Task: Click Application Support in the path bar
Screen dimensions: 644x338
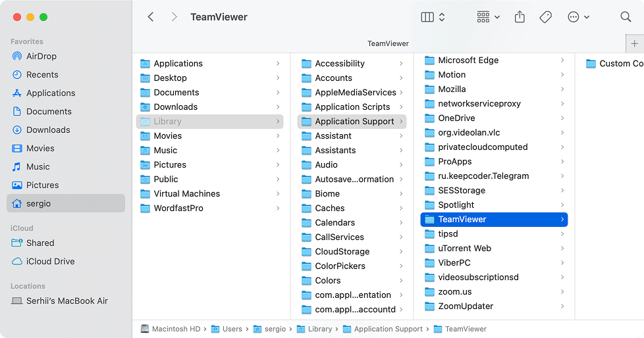Action: tap(383, 329)
